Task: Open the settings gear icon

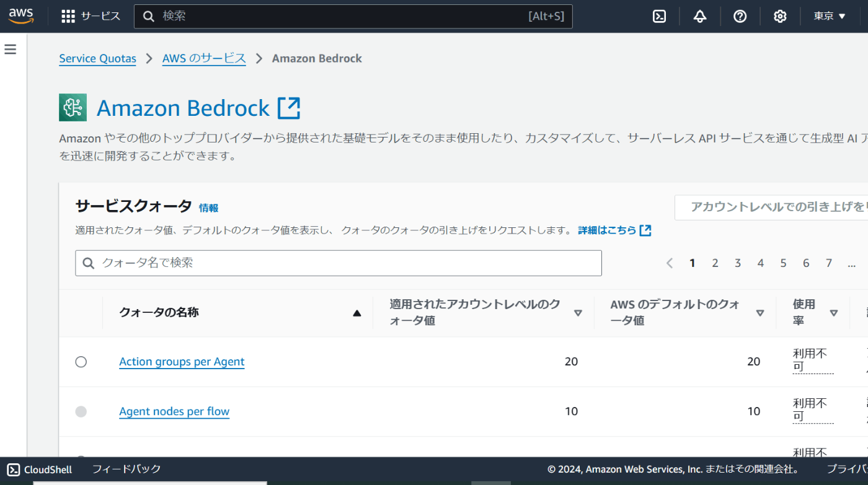Action: click(780, 17)
